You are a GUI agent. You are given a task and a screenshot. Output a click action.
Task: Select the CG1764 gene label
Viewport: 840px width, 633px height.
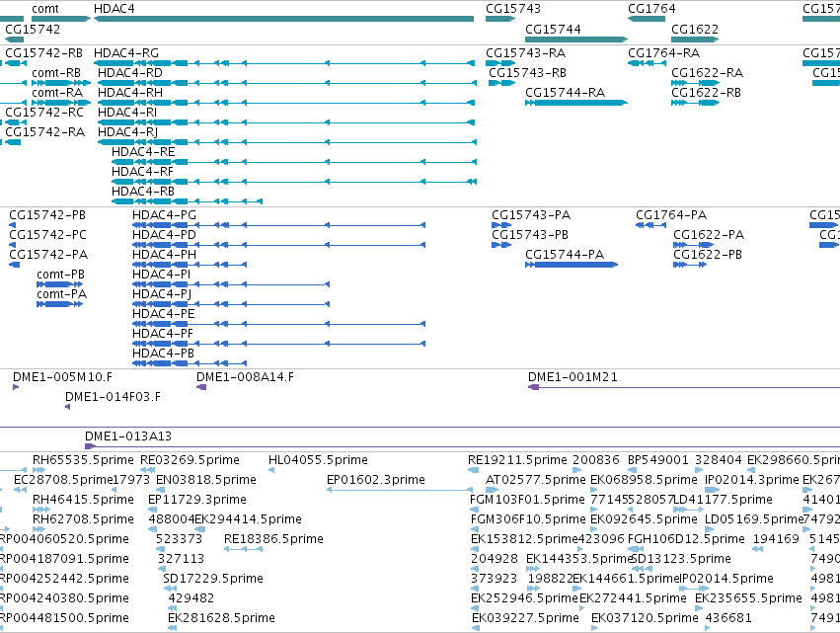[651, 9]
